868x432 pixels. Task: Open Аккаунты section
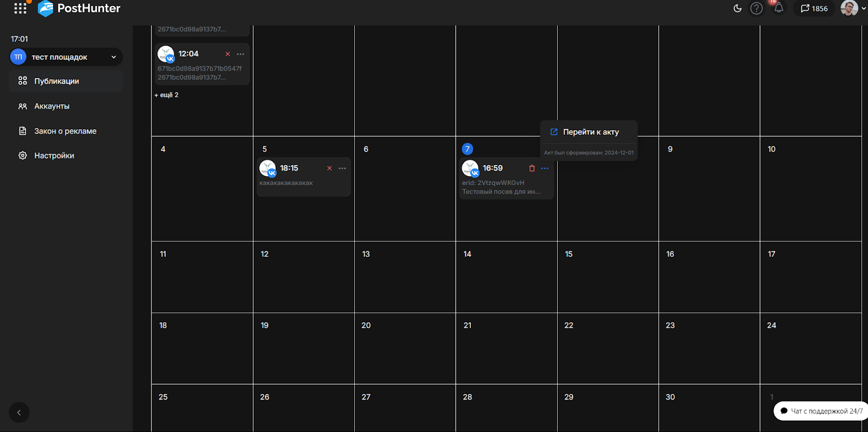point(66,106)
